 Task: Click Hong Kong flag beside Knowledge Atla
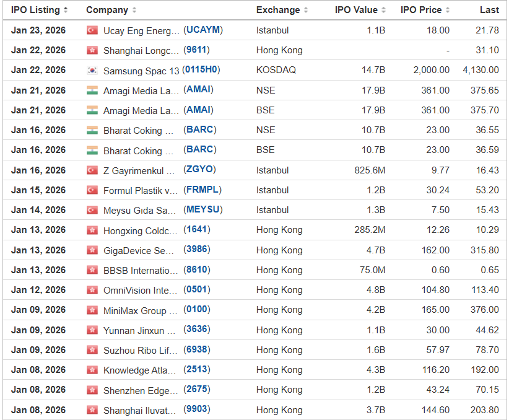92,370
